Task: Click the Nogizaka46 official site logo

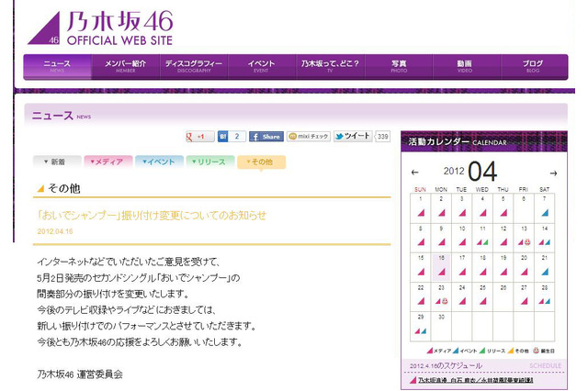Action: click(100, 28)
